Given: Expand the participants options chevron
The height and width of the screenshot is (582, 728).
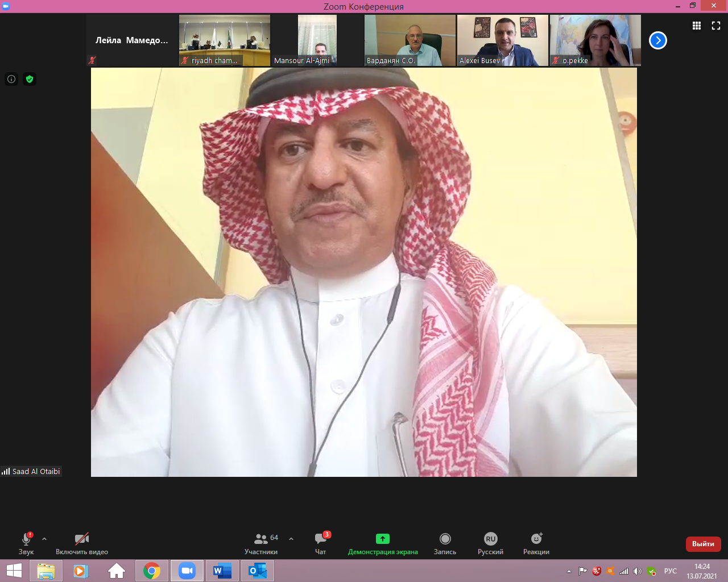Looking at the screenshot, I should tap(291, 539).
